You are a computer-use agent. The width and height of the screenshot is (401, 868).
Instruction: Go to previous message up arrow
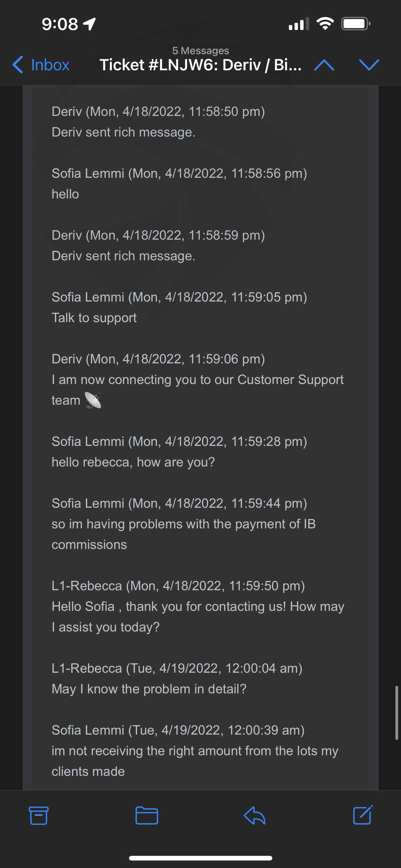(324, 65)
